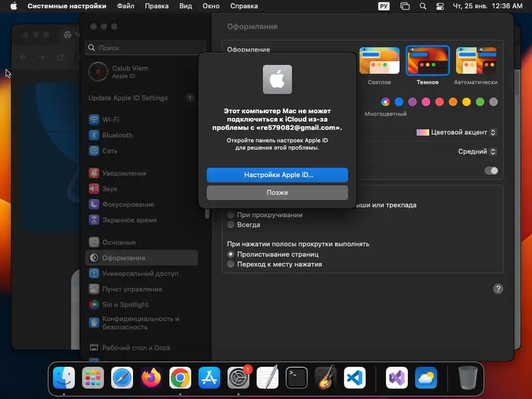The height and width of the screenshot is (399, 532).
Task: Choose the green accent color
Action: (480, 102)
